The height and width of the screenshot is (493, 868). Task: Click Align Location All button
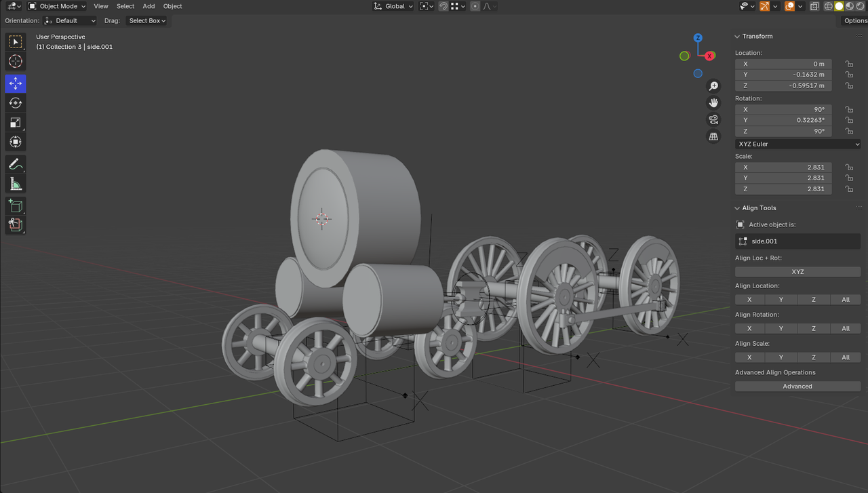tap(846, 299)
